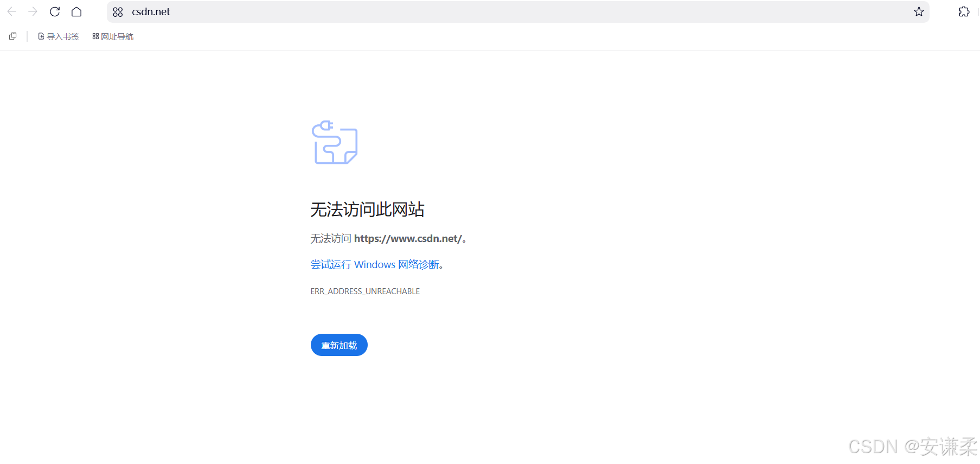Screen dimensions: 980x464
Task: Click the browser forward arrow
Action: tap(33, 11)
